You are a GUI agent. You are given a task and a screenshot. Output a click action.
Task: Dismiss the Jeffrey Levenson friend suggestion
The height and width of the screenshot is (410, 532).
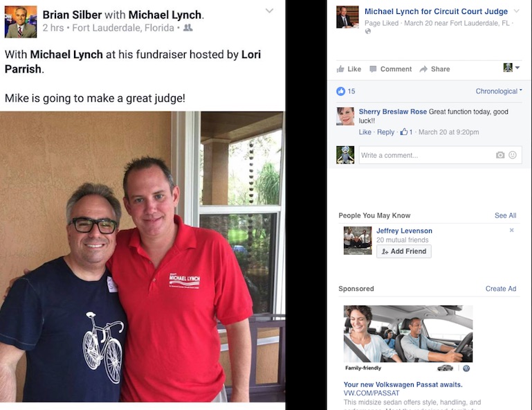pos(512,231)
